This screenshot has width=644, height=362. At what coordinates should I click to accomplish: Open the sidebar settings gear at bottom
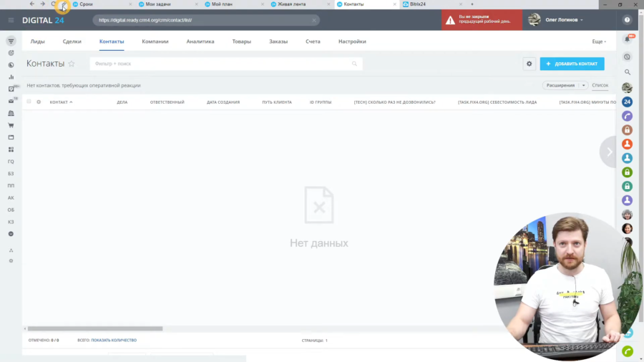[11, 260]
